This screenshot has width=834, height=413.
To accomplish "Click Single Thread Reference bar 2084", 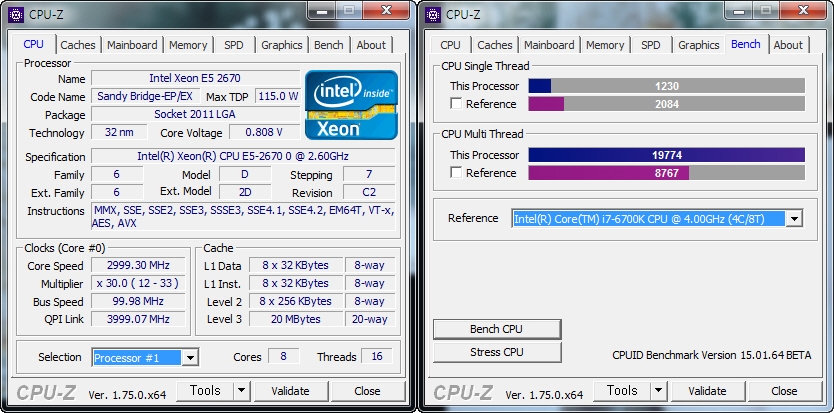I will 666,104.
